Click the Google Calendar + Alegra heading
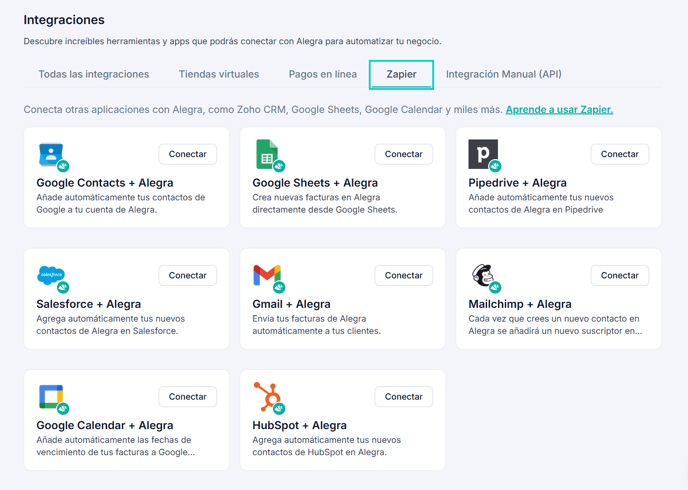Viewport: 688px width, 490px height. click(x=105, y=425)
